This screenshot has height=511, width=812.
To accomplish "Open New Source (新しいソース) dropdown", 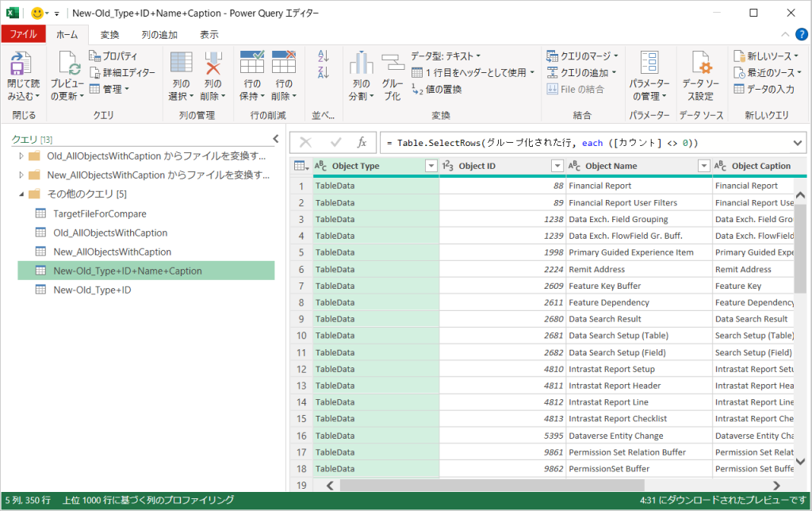I will 767,56.
